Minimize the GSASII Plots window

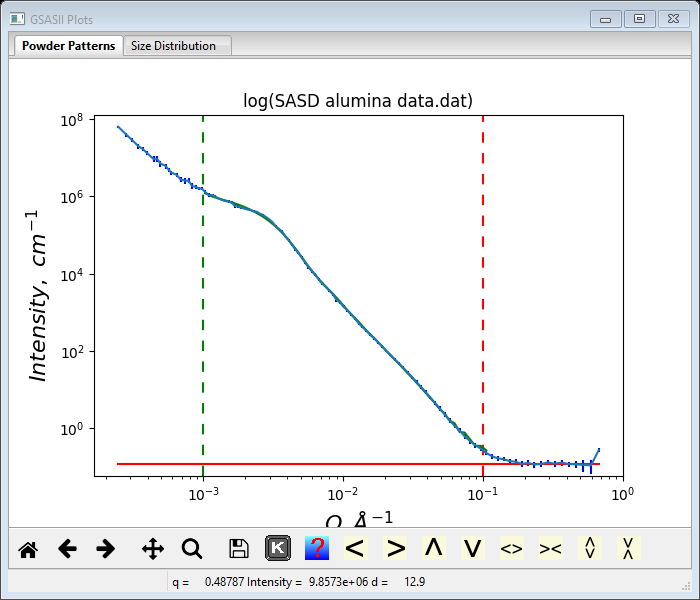(605, 19)
